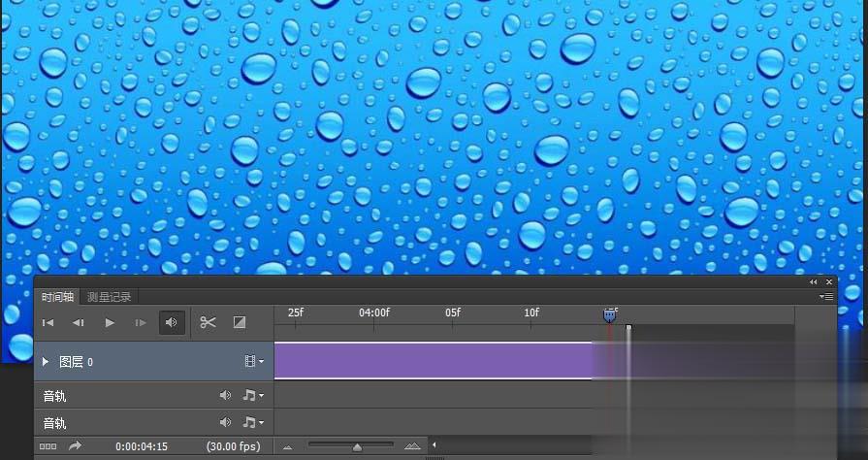Open the timeline panel options menu

pos(826,297)
